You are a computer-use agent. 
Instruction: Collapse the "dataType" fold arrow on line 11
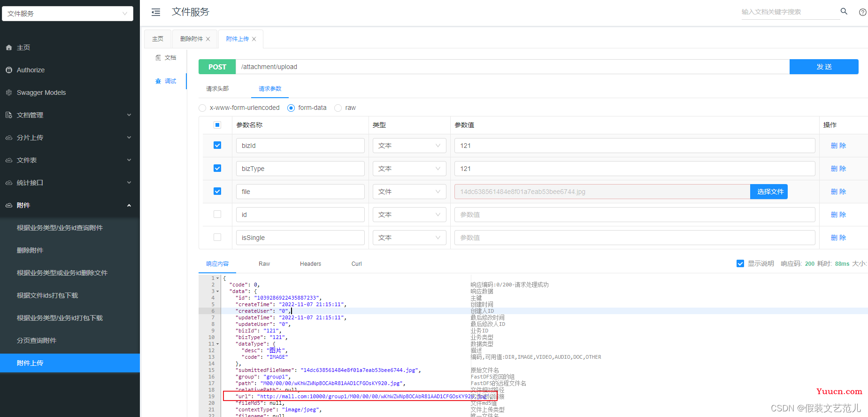[217, 344]
